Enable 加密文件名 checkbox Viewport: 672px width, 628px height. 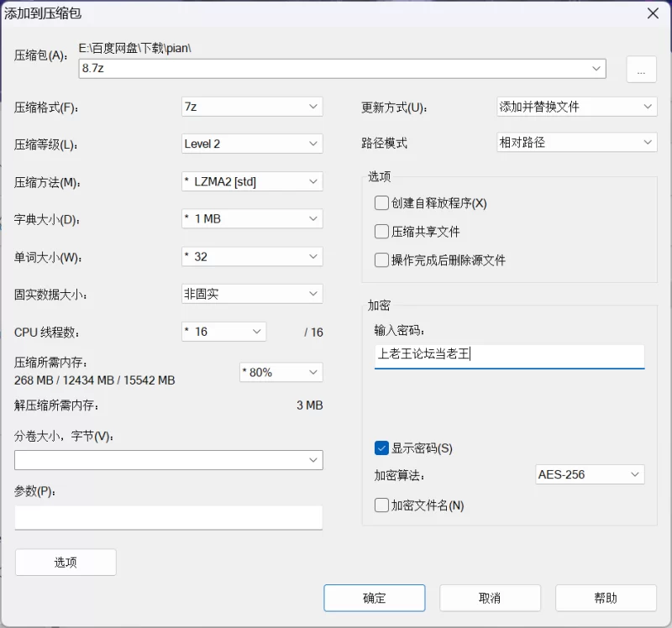tap(381, 505)
